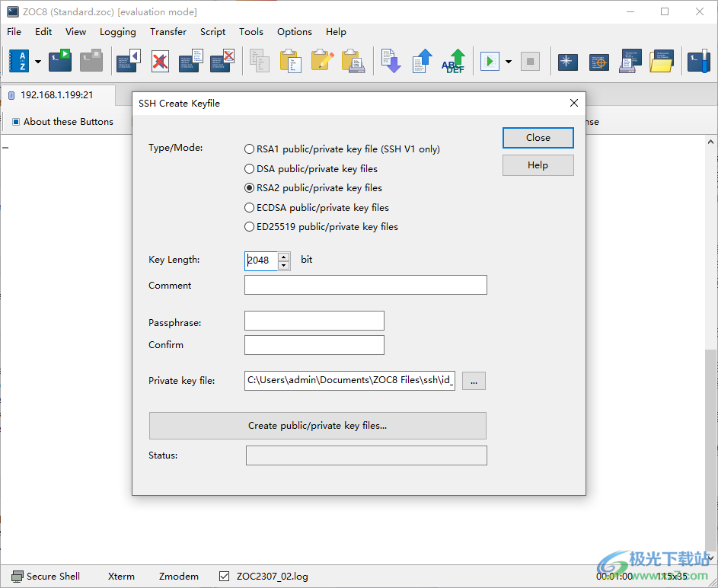Click the download file blue arrow icon
Viewport: 718px width, 588px height.
coord(391,61)
